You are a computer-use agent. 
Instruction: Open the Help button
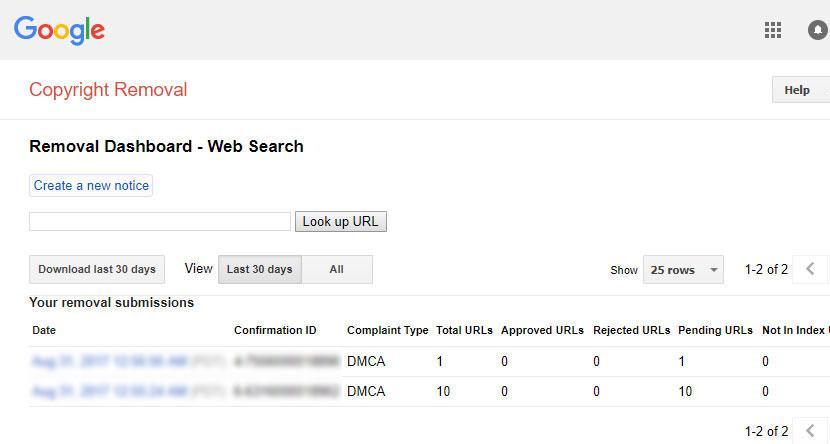(x=799, y=89)
